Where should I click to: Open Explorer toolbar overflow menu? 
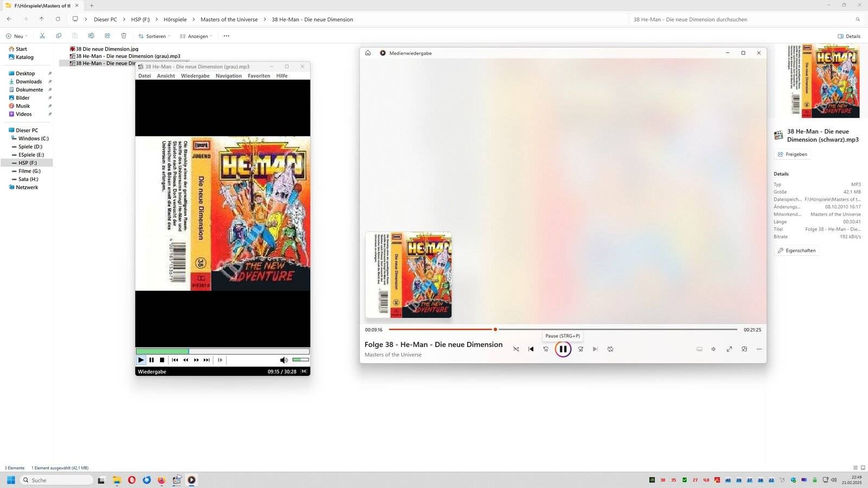point(226,36)
